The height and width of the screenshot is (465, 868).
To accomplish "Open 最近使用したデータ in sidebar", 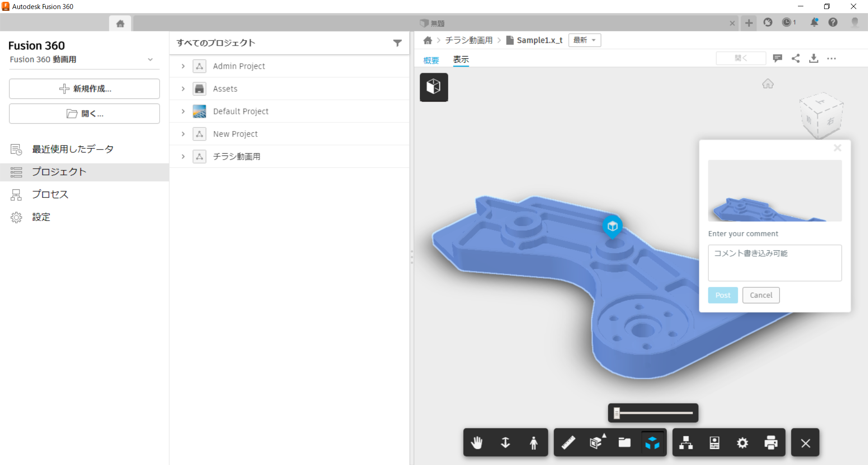I will [85, 149].
